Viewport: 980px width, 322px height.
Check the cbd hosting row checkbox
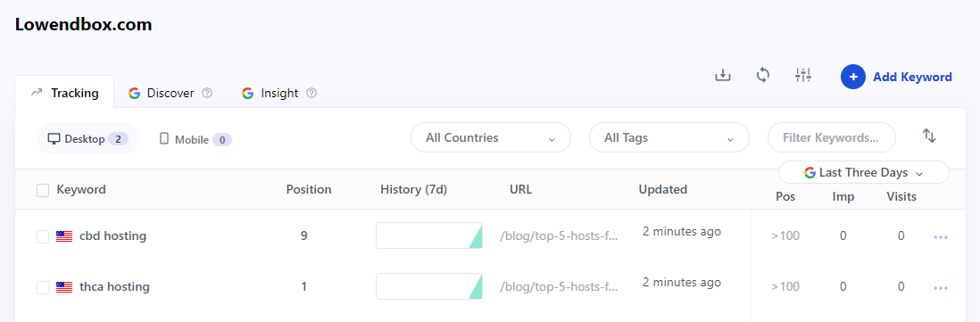[43, 236]
